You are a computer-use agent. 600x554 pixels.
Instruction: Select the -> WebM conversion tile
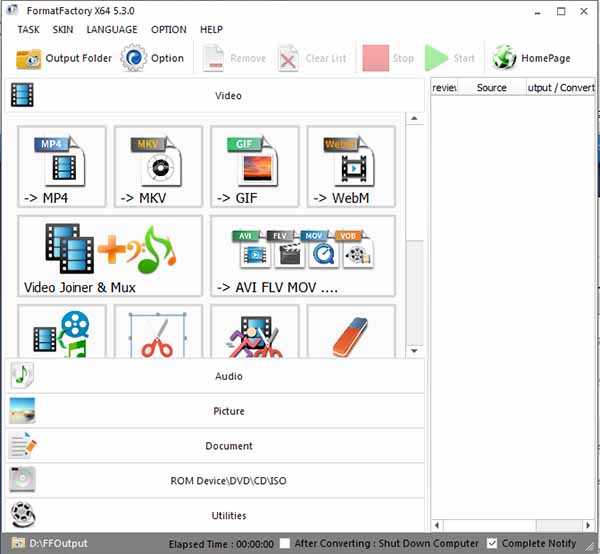(351, 167)
